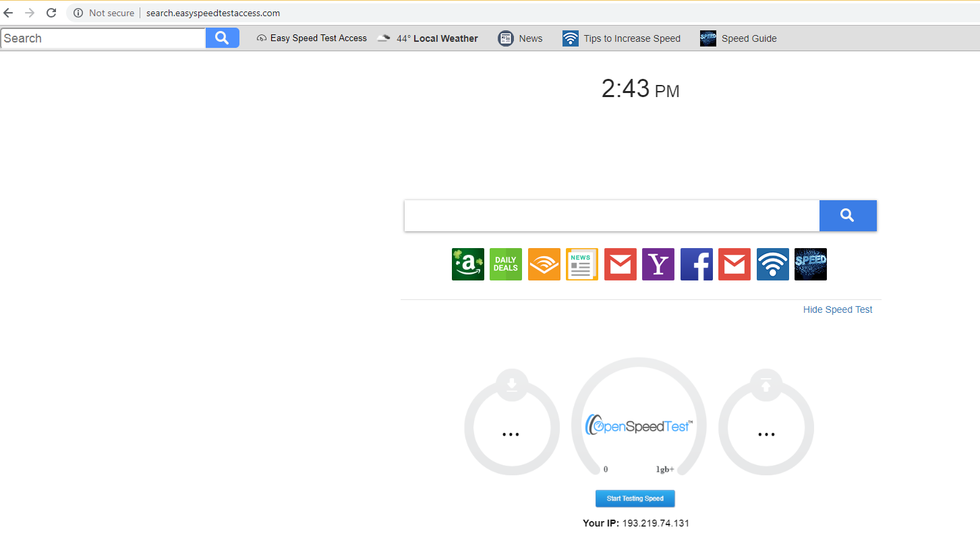
Task: Open the SPEED shortcut tile
Action: pos(811,264)
